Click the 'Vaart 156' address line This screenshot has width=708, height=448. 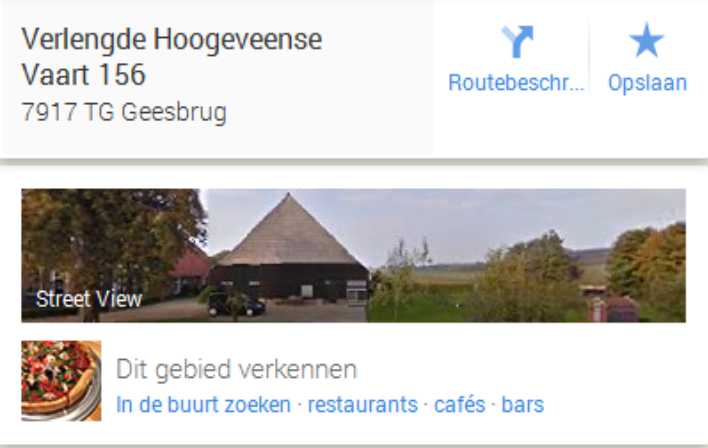coord(84,75)
